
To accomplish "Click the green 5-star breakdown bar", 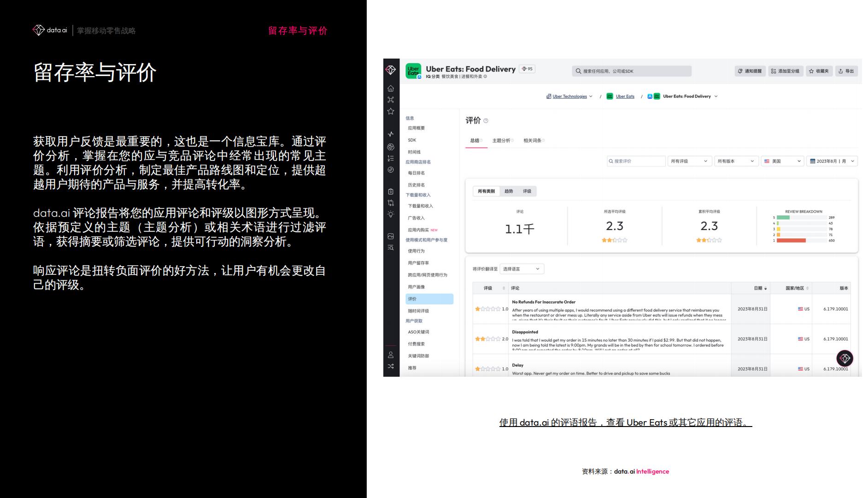I will pyautogui.click(x=783, y=218).
